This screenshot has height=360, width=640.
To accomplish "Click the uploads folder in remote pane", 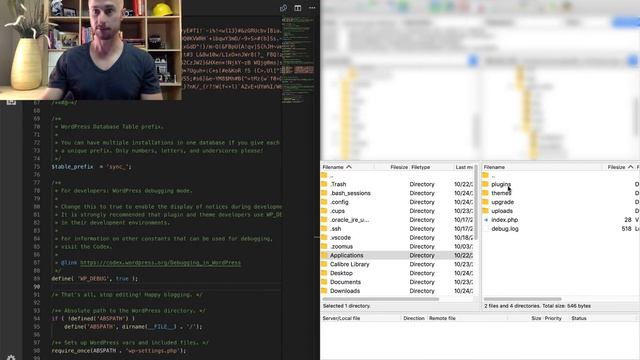I will pos(502,211).
